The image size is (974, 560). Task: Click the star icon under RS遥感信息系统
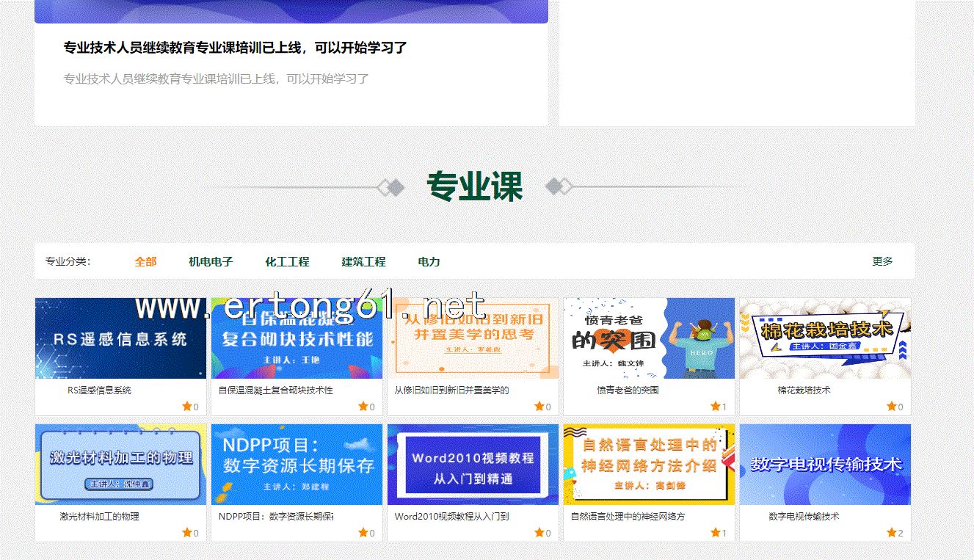[186, 406]
